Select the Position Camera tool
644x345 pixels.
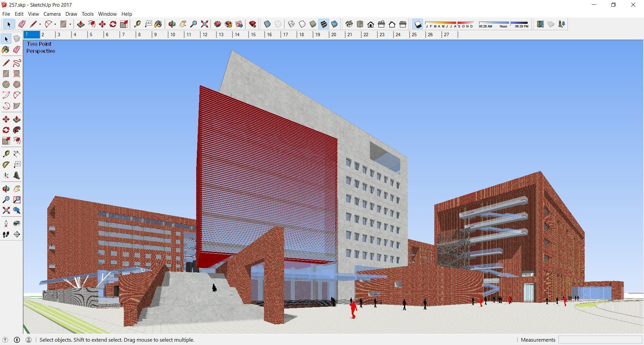tap(6, 224)
